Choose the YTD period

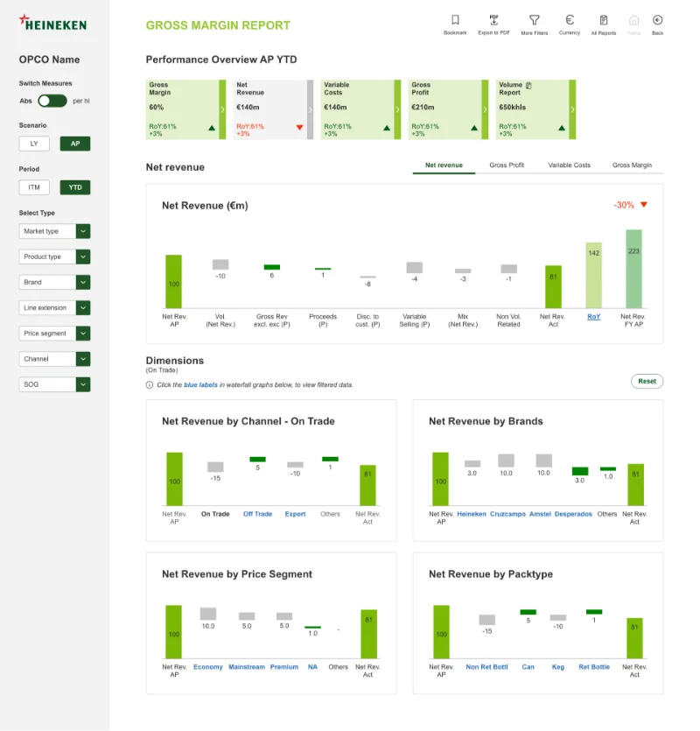click(x=75, y=187)
